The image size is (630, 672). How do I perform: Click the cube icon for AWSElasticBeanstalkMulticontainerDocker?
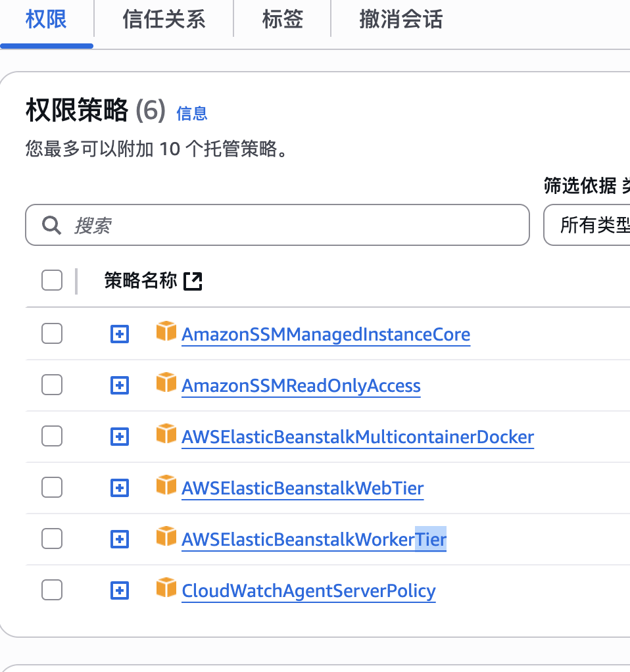point(166,434)
